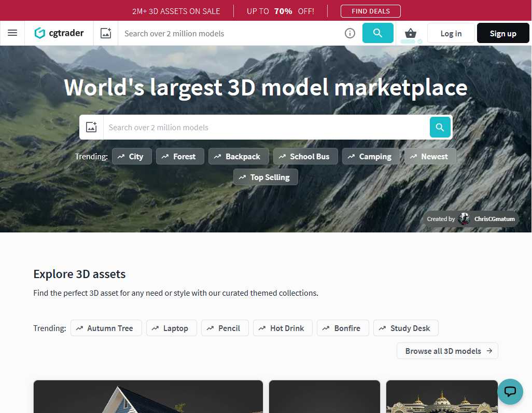Open the Log in page
The width and height of the screenshot is (532, 413).
(x=451, y=33)
